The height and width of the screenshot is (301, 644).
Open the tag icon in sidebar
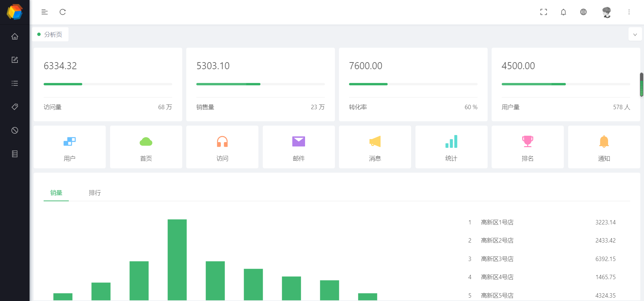(x=15, y=107)
